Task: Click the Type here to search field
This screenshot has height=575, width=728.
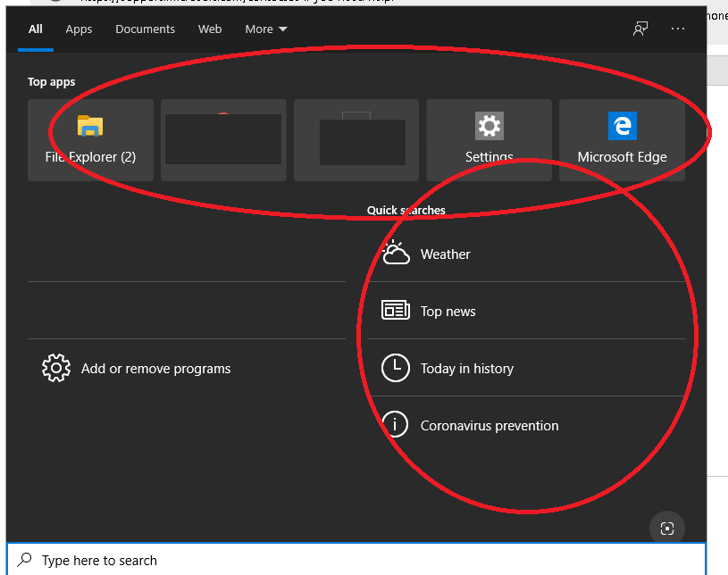Action: pyautogui.click(x=356, y=560)
